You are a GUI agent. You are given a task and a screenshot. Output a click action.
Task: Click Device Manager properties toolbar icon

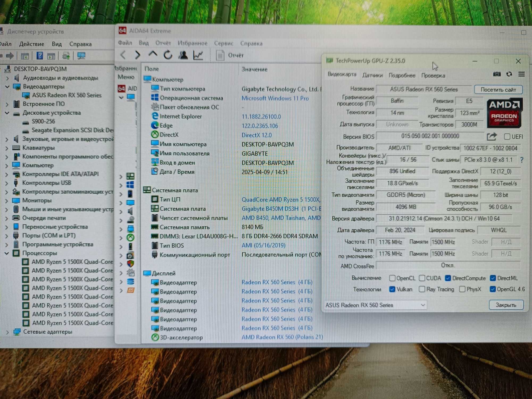[25, 56]
